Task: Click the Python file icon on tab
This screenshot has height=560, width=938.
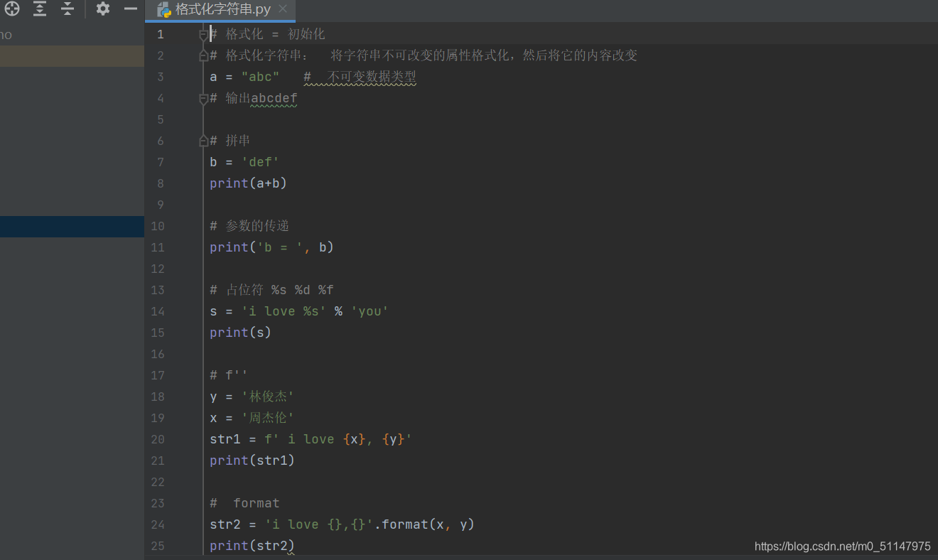Action: tap(164, 10)
